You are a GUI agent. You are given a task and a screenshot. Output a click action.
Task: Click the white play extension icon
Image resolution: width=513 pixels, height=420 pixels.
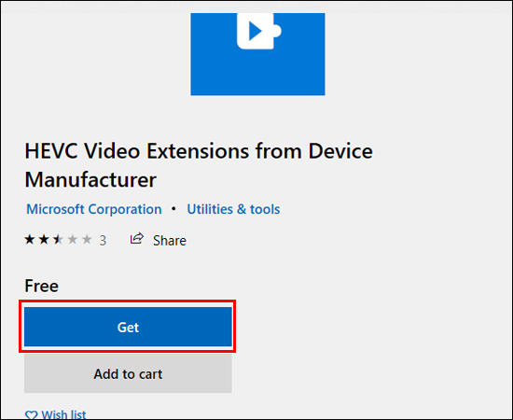[258, 31]
